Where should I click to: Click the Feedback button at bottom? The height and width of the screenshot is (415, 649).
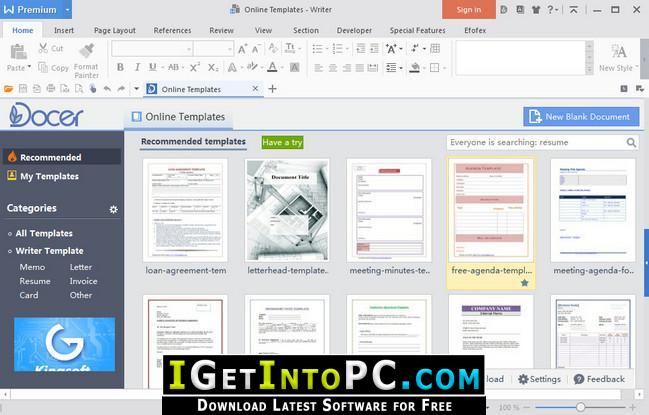pyautogui.click(x=599, y=379)
